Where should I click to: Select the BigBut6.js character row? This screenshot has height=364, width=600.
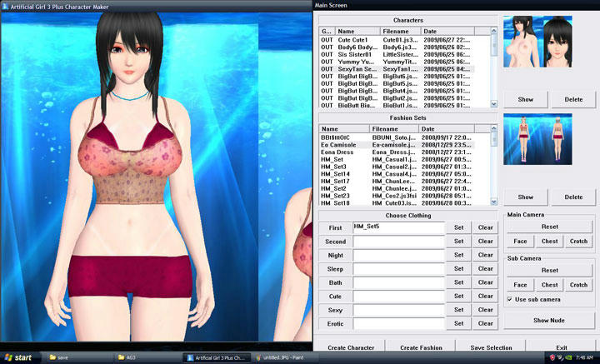pos(397,76)
